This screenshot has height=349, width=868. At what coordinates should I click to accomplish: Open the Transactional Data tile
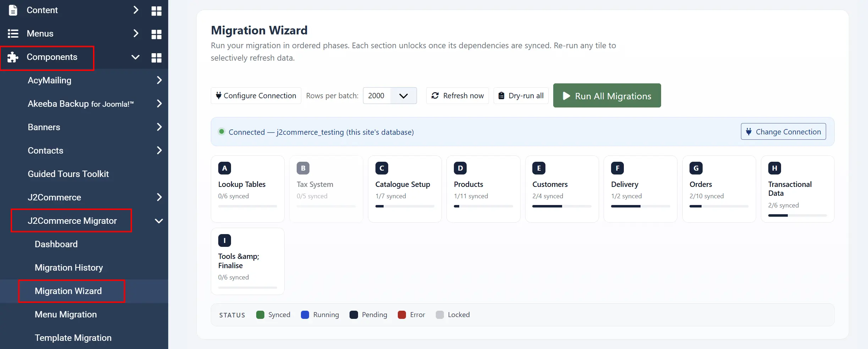click(797, 189)
